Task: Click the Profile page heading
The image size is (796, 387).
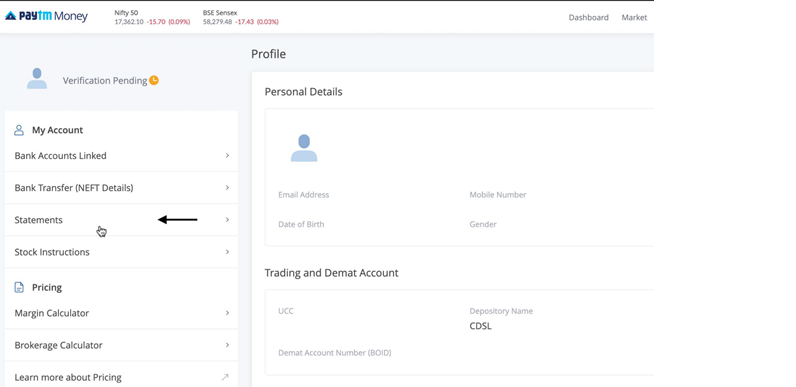Action: click(269, 54)
